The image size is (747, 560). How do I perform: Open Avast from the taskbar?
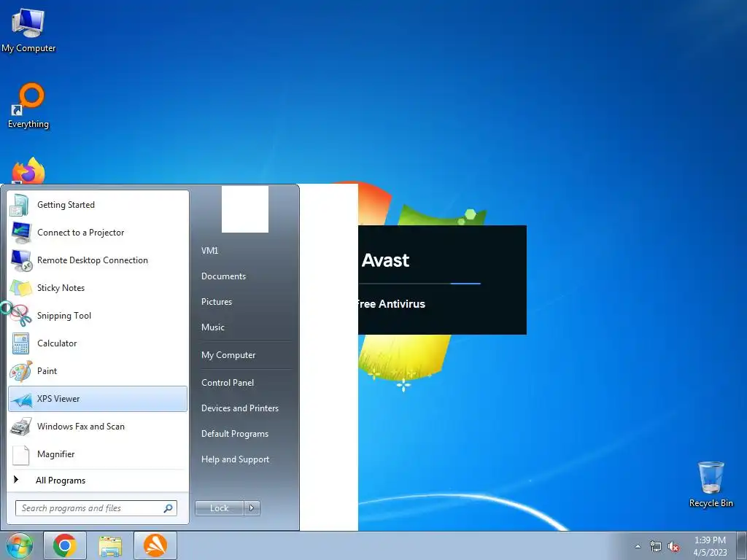click(x=155, y=545)
